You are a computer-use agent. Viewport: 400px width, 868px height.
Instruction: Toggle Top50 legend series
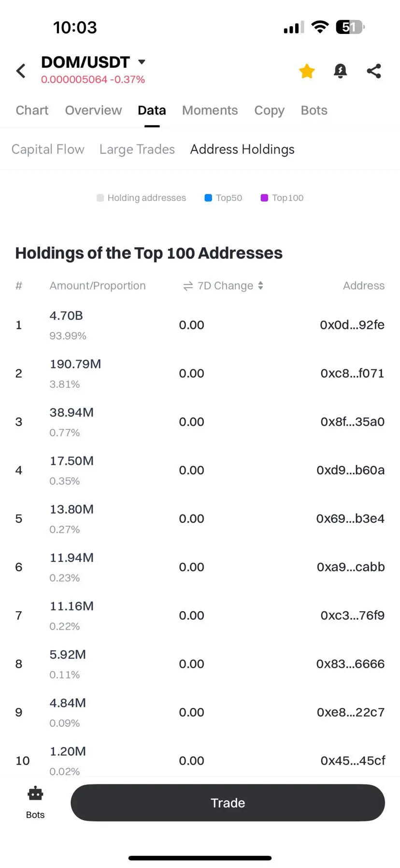point(224,198)
